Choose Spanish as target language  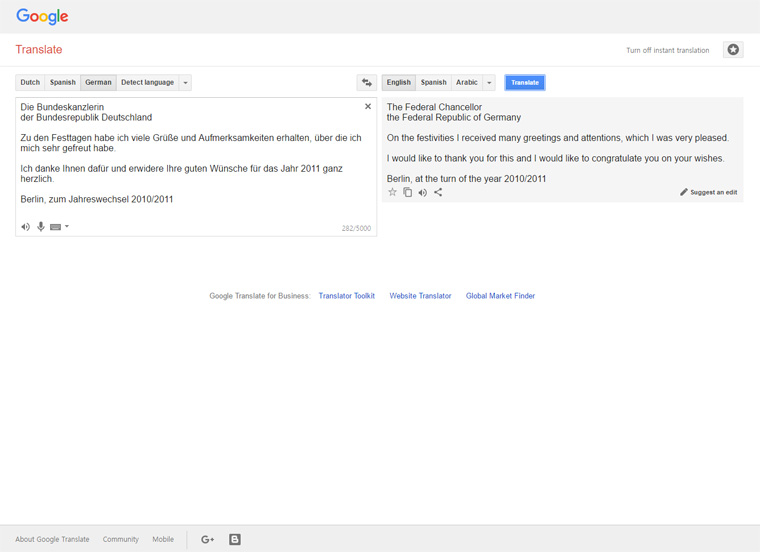[434, 83]
